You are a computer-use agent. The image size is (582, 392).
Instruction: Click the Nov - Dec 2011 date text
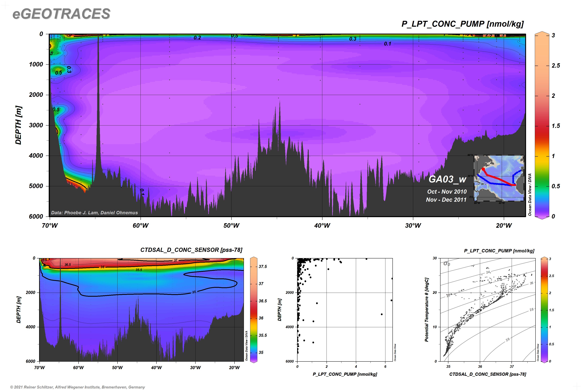click(x=446, y=200)
